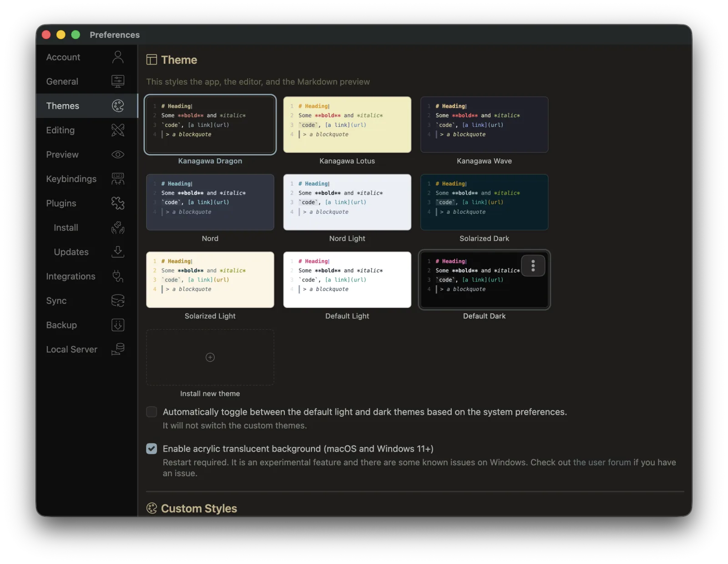Screen dimensions: 728x564
Task: Click the Theme heading layout icon
Action: tap(152, 60)
